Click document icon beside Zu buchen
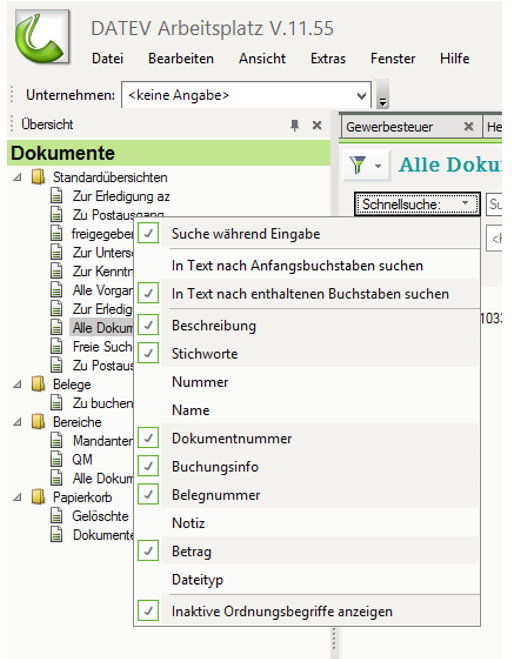Viewport: 528px width, 659px height. (x=56, y=403)
